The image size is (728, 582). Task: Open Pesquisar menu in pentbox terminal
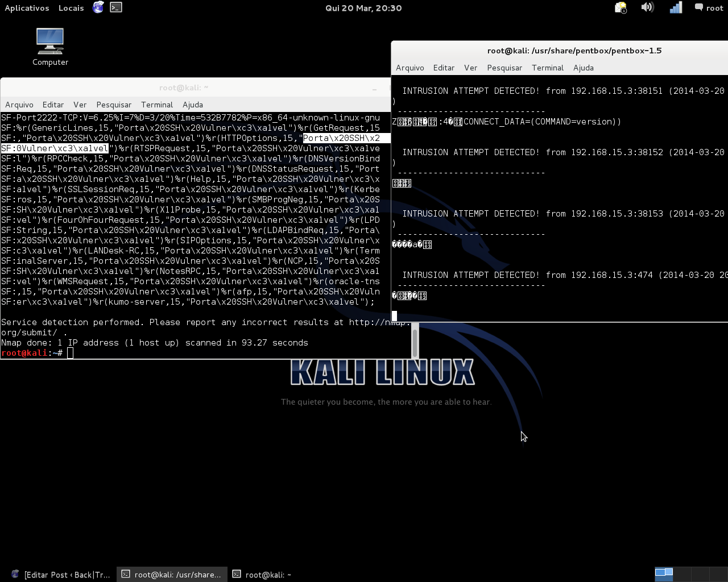tap(504, 68)
